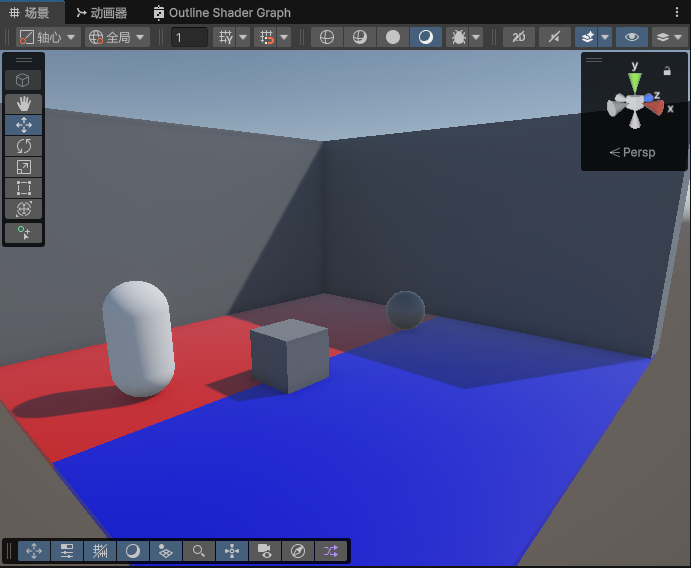Grab the tools overlay drag handle

point(24,60)
